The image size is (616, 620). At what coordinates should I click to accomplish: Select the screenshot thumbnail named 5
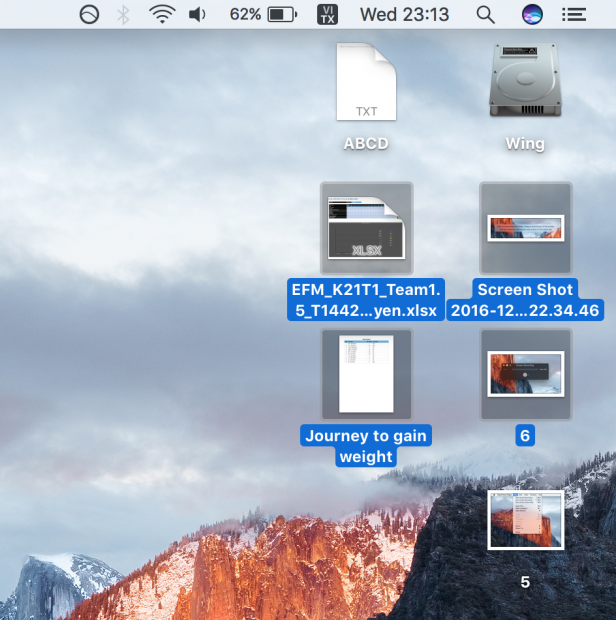525,519
